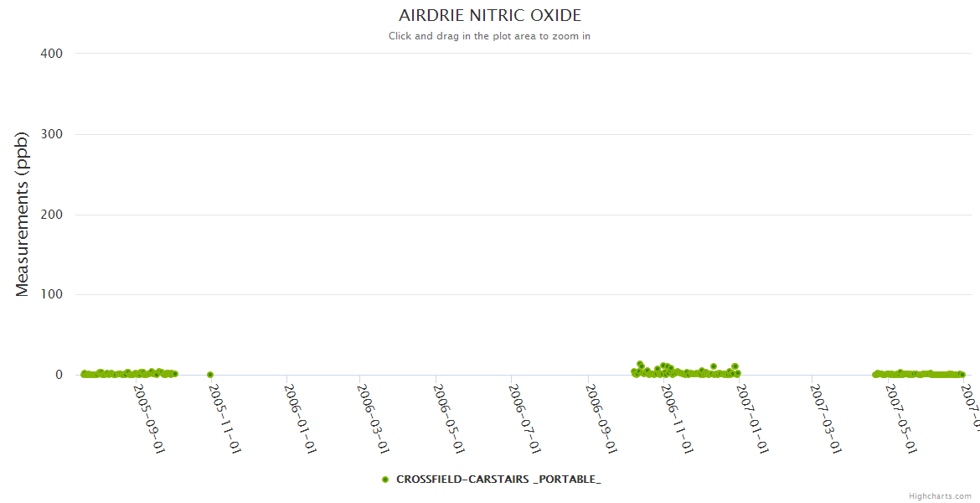Toggle the CROSSFIELD-CARSTAIRS _PORTABLE_ legend label
Screen dimensions: 980x503
(498, 480)
